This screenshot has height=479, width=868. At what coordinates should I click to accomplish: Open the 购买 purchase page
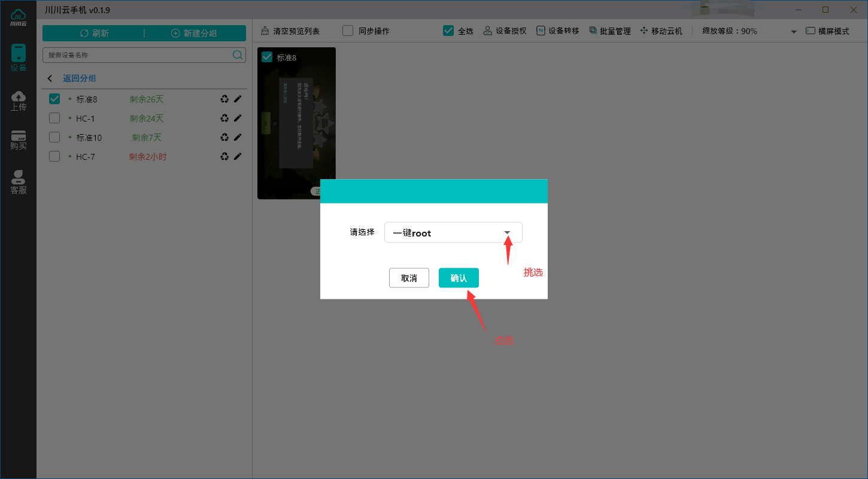point(19,139)
